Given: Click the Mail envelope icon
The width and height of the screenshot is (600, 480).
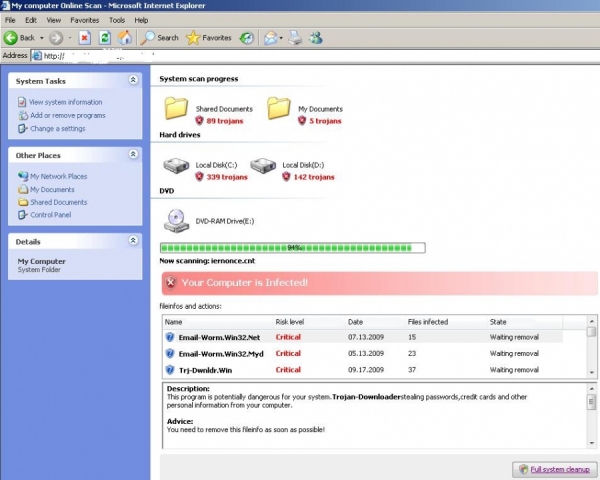Looking at the screenshot, I should click(x=271, y=38).
